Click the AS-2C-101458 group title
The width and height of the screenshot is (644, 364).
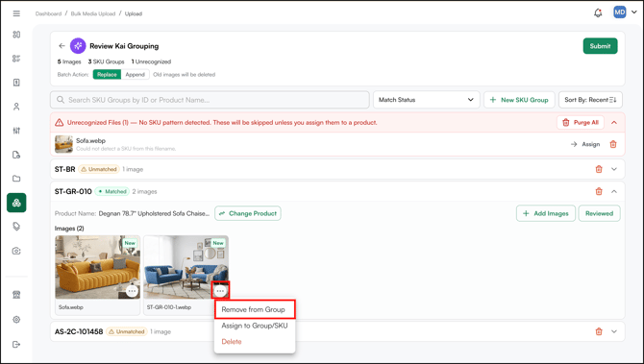[x=79, y=331]
